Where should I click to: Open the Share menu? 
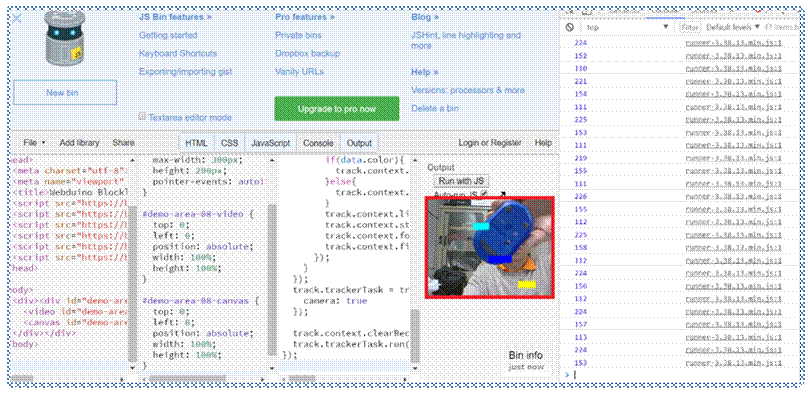[123, 143]
